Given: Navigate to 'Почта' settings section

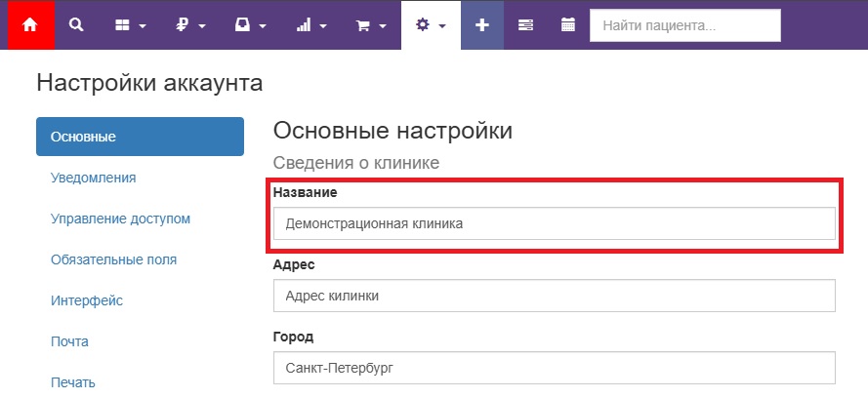Looking at the screenshot, I should [x=69, y=341].
